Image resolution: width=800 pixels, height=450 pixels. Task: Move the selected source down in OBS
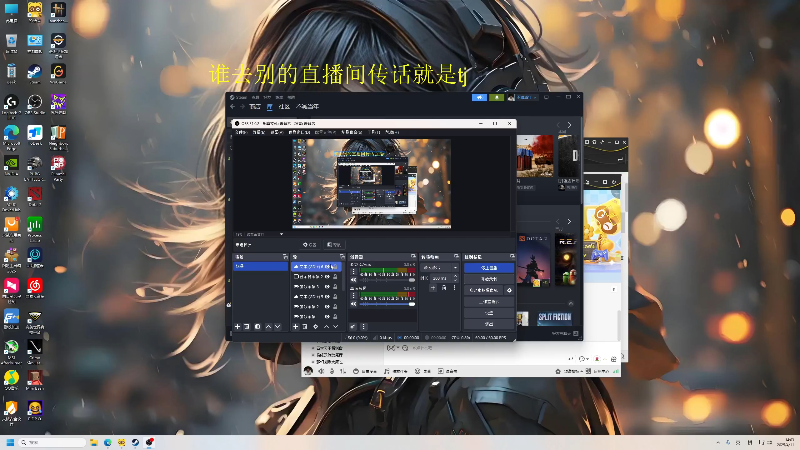click(x=336, y=327)
